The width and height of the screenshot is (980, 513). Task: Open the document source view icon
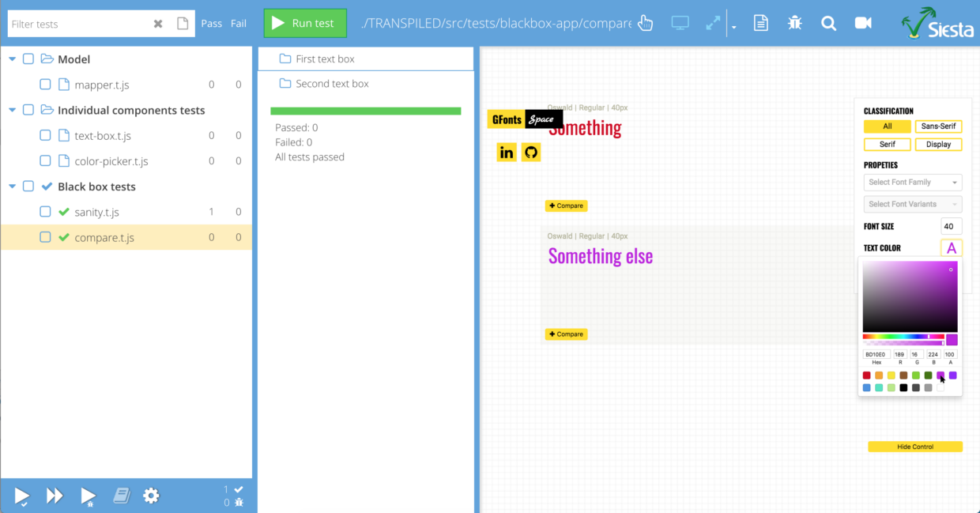[760, 24]
